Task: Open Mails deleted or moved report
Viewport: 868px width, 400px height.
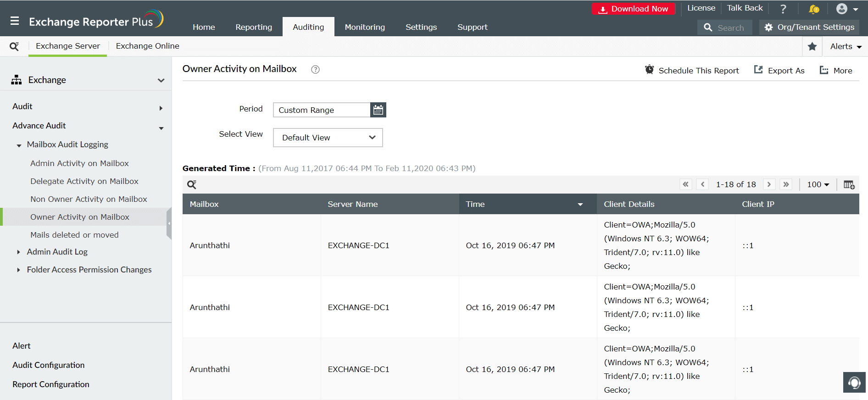Action: (x=74, y=235)
